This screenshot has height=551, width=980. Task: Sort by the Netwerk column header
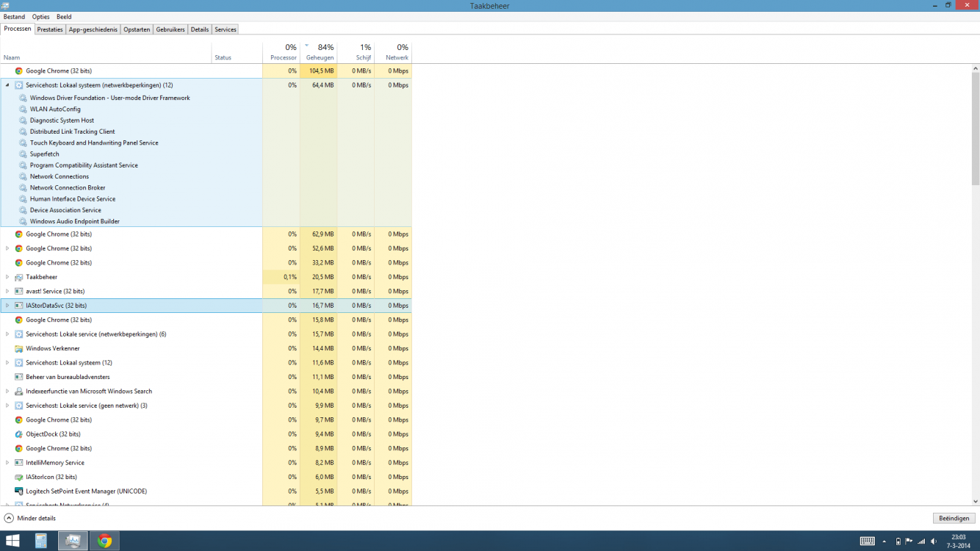point(393,52)
